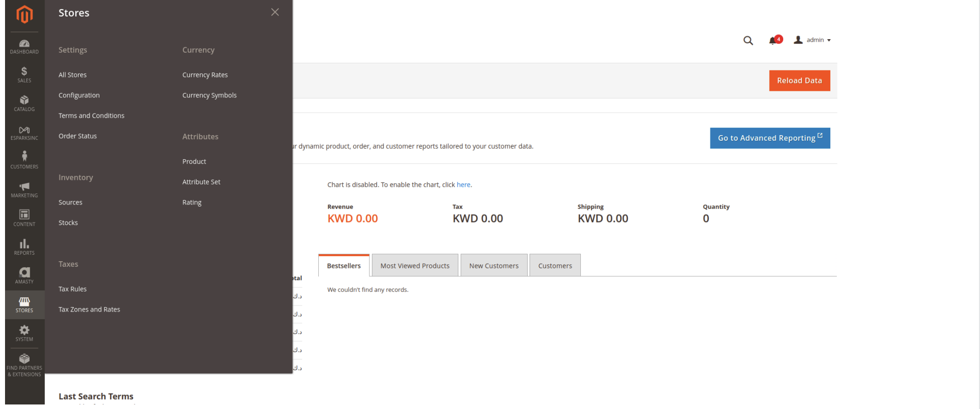
Task: Click the 'here' link to enable chart
Action: pos(463,185)
